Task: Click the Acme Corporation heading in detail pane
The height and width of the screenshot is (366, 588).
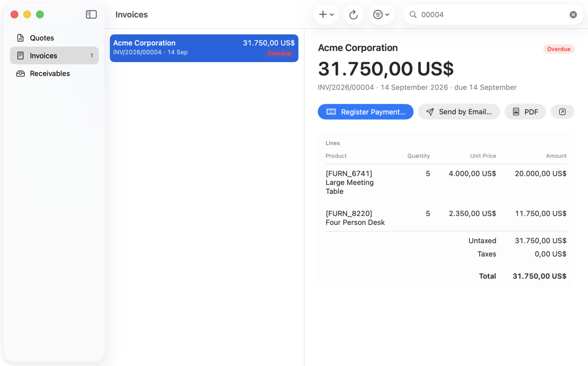Action: coord(358,48)
